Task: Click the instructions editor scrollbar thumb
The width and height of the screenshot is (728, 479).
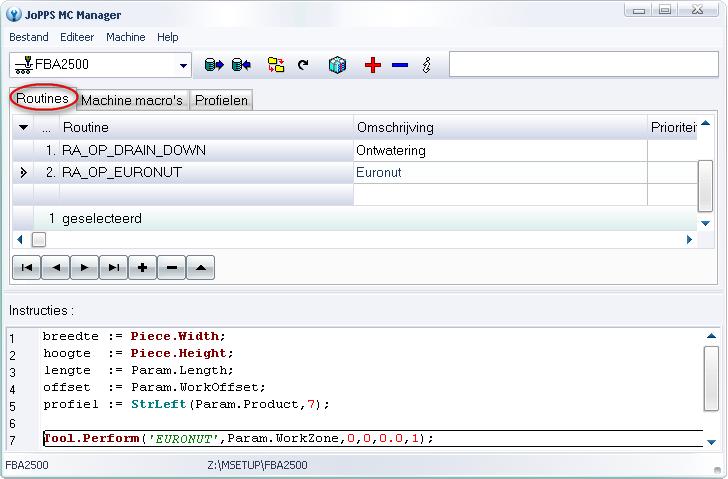Action: (x=711, y=378)
